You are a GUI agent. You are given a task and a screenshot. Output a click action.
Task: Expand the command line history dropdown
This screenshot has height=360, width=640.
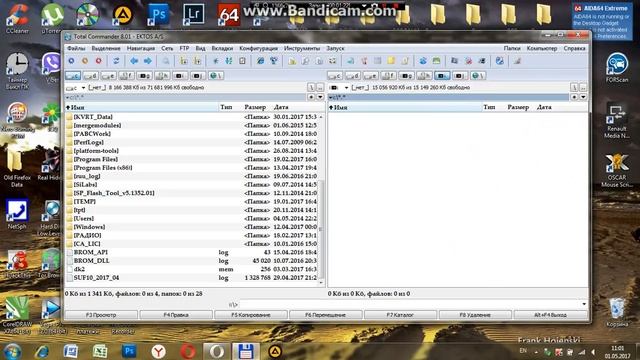[584, 304]
